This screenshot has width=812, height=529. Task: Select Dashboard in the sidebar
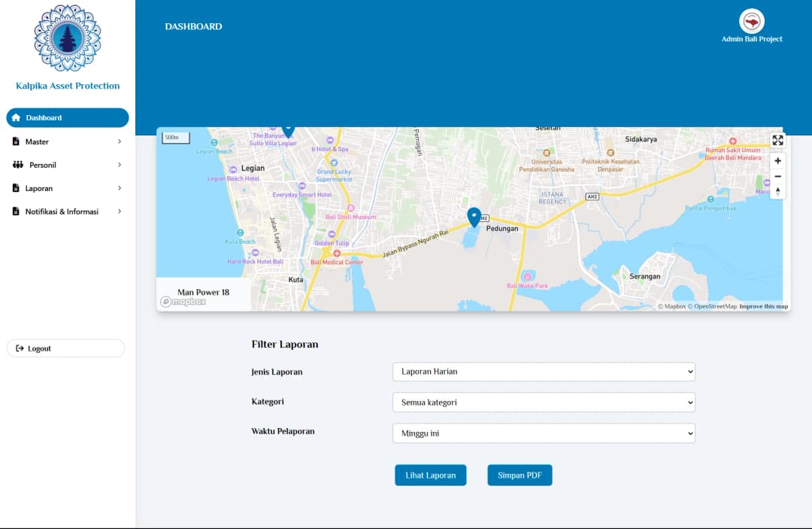point(67,118)
